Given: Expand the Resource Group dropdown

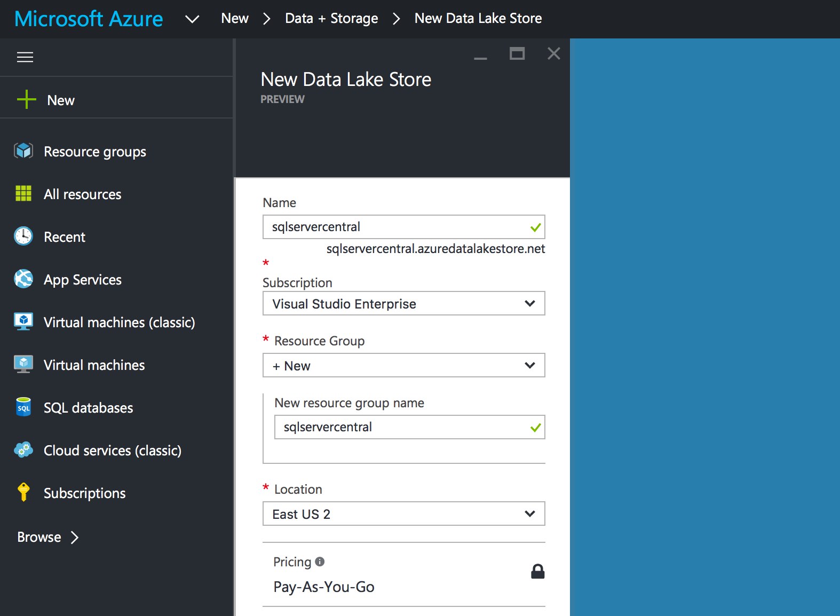Looking at the screenshot, I should (403, 366).
